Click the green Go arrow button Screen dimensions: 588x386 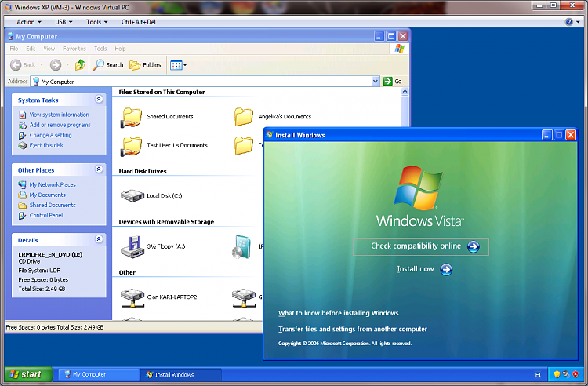[x=388, y=81]
